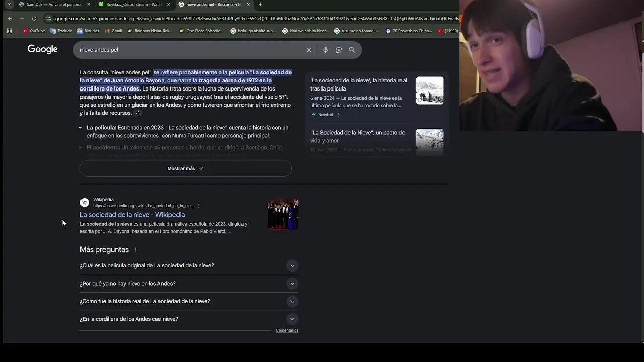The height and width of the screenshot is (362, 644).
Task: Start a voice search with microphone
Action: [x=326, y=50]
